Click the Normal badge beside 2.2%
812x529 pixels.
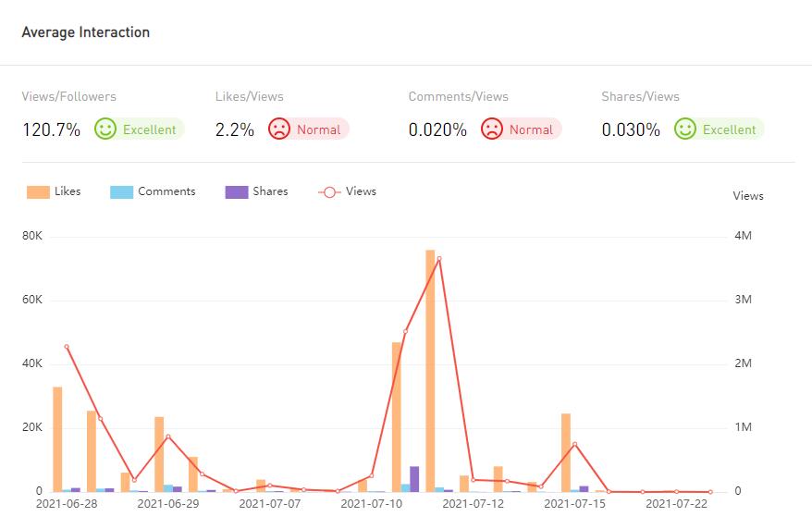tap(318, 129)
